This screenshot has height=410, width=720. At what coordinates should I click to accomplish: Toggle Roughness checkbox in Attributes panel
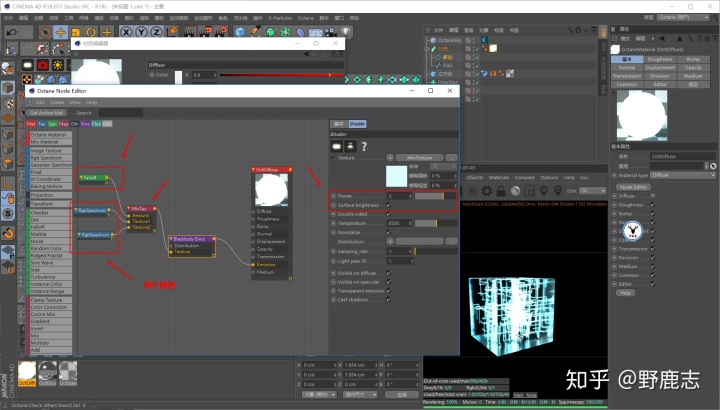pyautogui.click(x=653, y=205)
